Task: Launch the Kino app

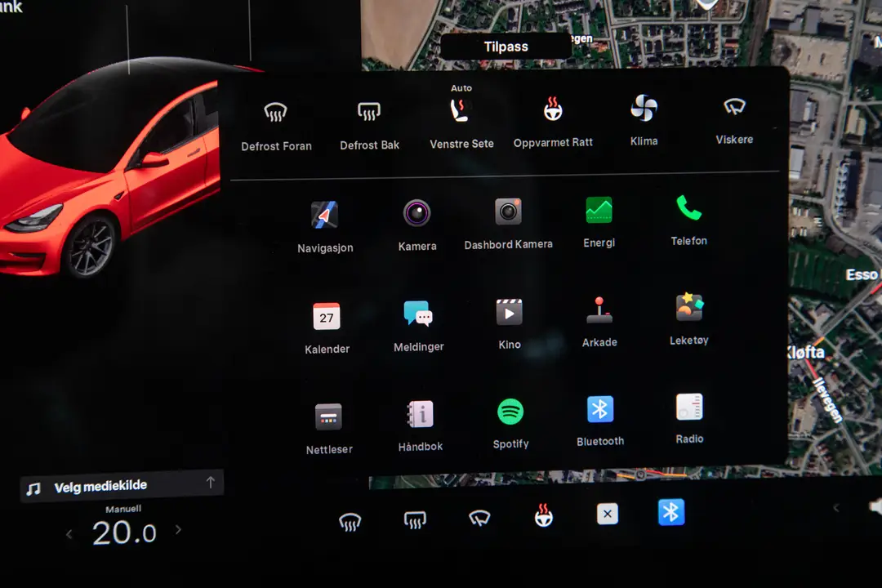Action: (509, 314)
